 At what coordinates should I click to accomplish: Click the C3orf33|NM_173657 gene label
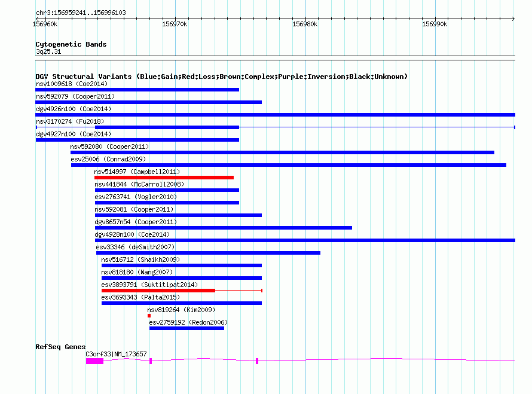(x=116, y=354)
